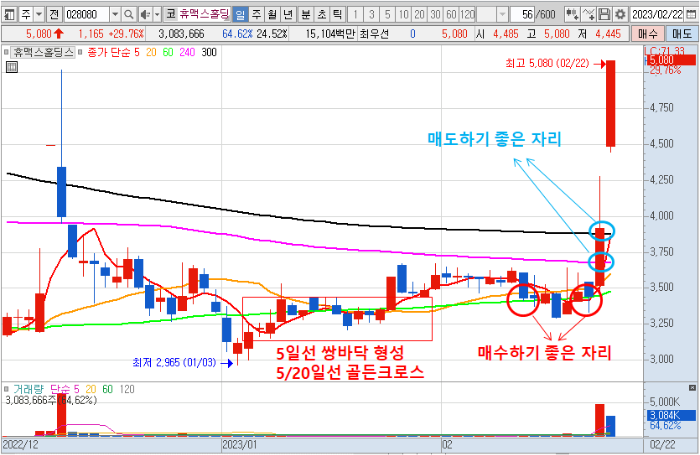Click the 최저 2,965 (01/03) low label
This screenshot has height=455, width=700.
[174, 363]
